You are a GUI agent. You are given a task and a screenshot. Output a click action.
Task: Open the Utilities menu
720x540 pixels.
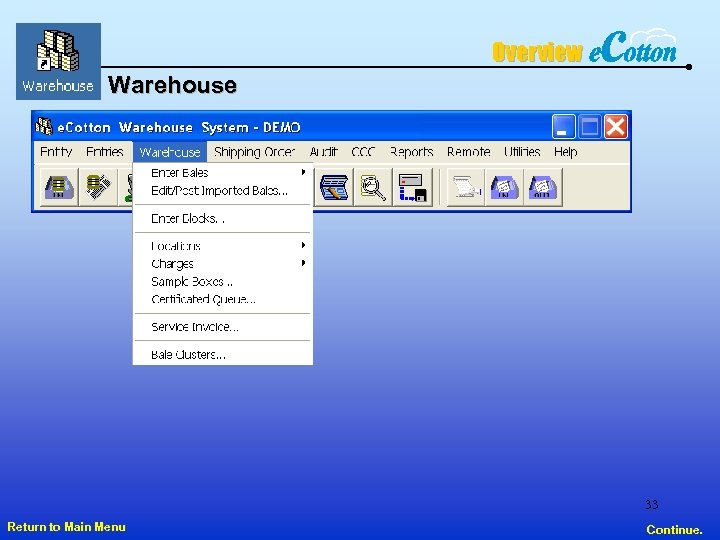coord(522,152)
